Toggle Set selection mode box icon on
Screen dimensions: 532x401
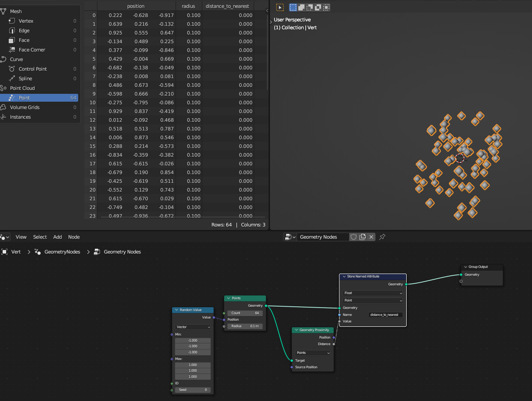293,7
